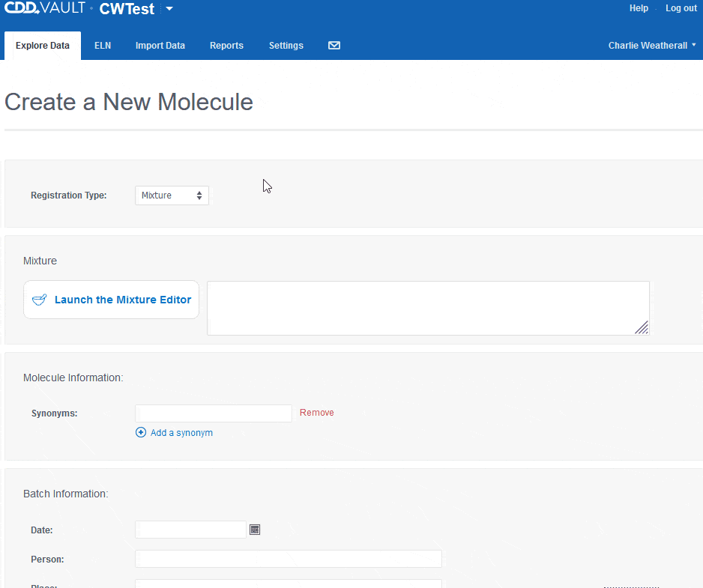Open the Registration Type dropdown

tap(172, 196)
